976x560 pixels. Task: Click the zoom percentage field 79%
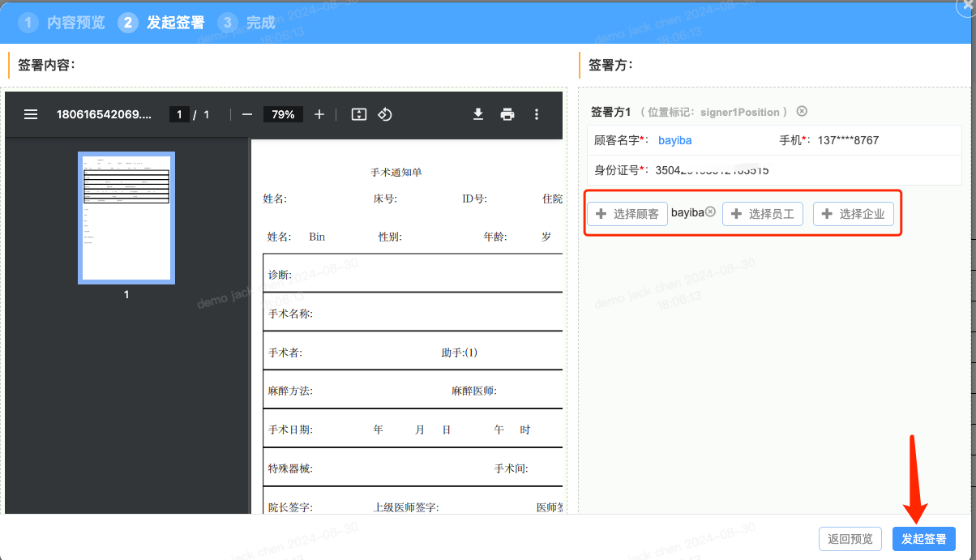[x=283, y=114]
